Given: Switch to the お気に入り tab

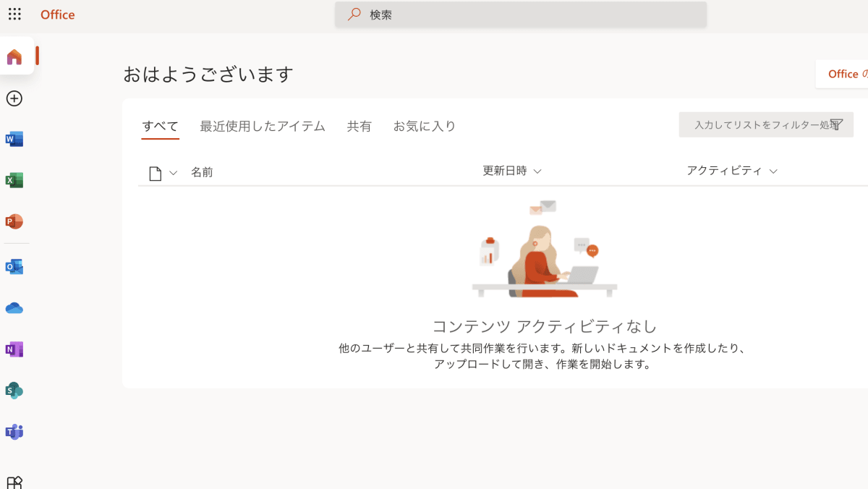Looking at the screenshot, I should [425, 126].
